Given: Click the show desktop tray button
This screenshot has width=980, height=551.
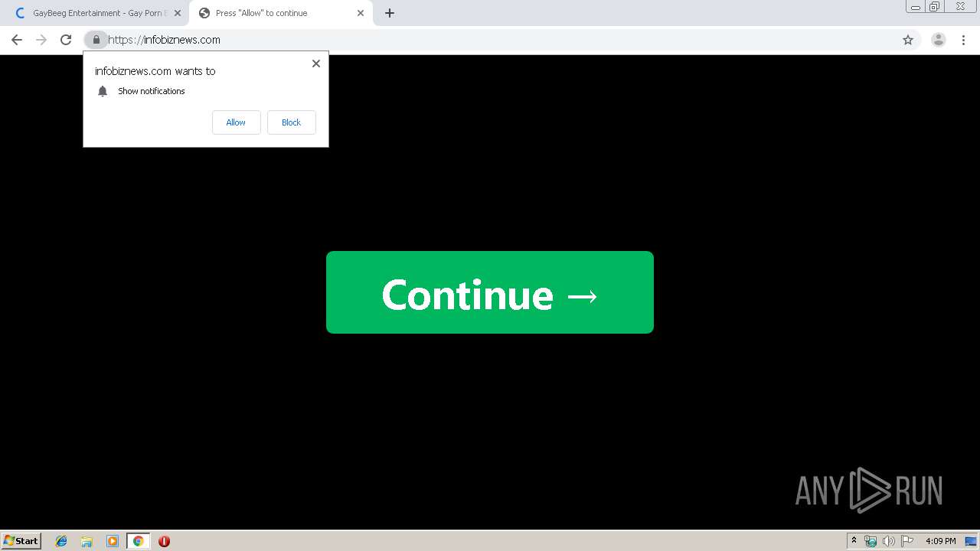Looking at the screenshot, I should click(971, 541).
